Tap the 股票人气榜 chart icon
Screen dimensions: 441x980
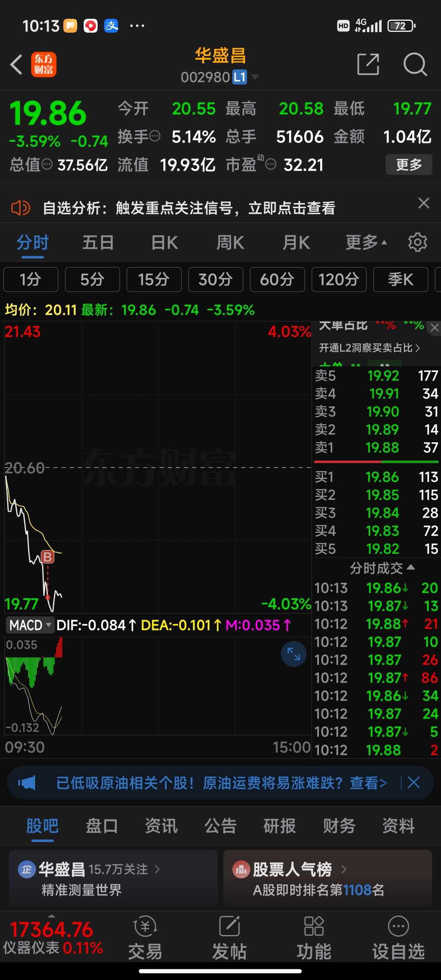241,869
